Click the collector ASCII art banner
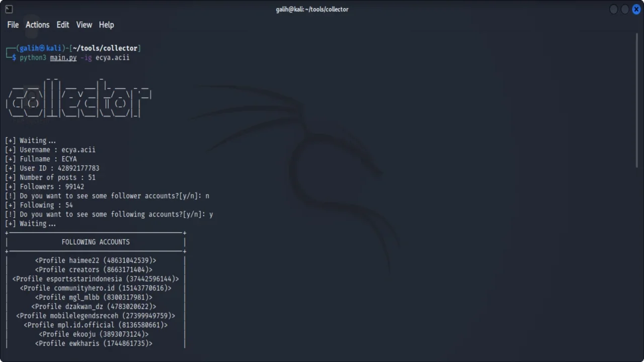The height and width of the screenshot is (362, 644). pyautogui.click(x=79, y=98)
